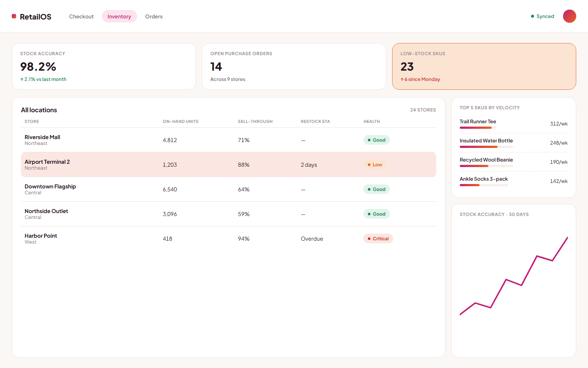This screenshot has height=368, width=588.
Task: Select the Riverside Mall store name
Action: [x=42, y=137]
